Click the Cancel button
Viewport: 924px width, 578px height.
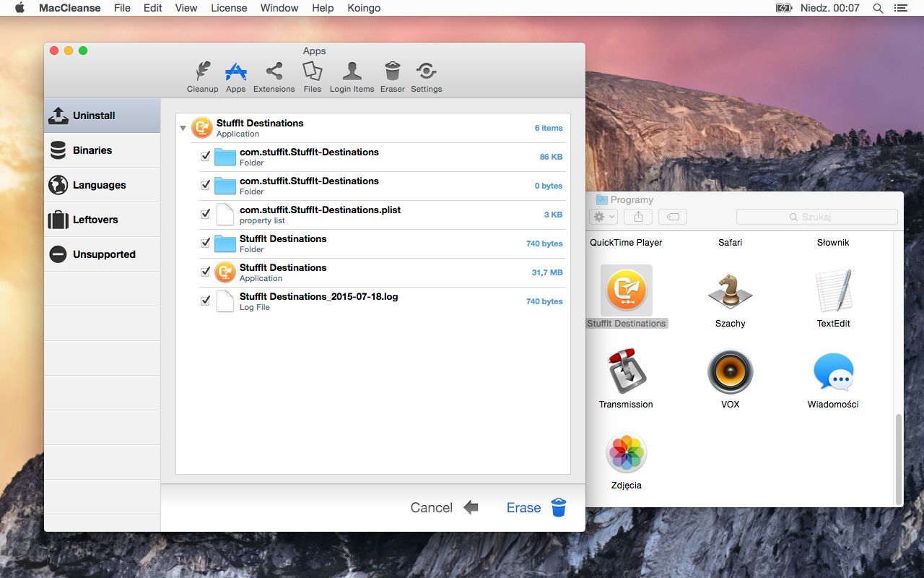(444, 508)
